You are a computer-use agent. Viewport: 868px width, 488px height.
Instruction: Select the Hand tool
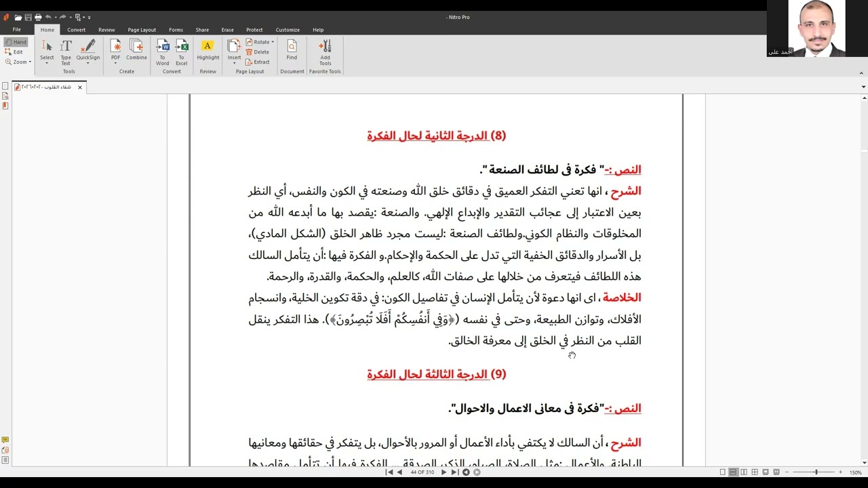[16, 42]
